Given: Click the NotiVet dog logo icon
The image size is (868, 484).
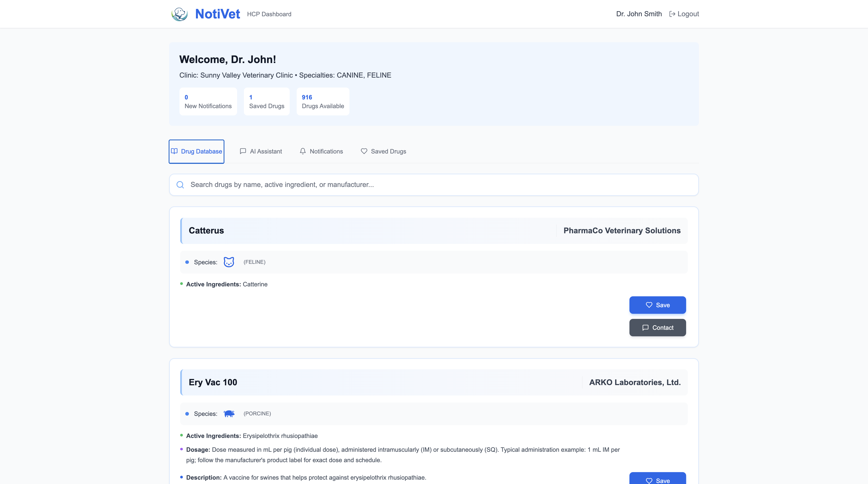Looking at the screenshot, I should pyautogui.click(x=179, y=14).
